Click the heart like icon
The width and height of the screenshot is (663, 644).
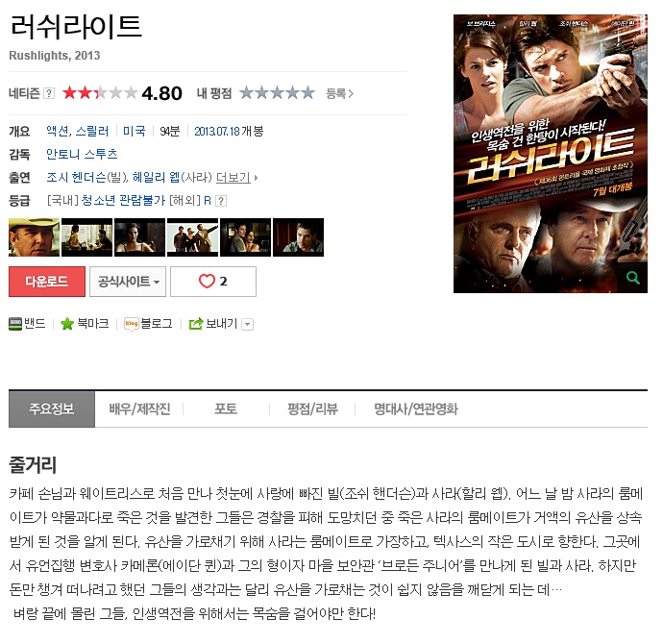point(207,282)
